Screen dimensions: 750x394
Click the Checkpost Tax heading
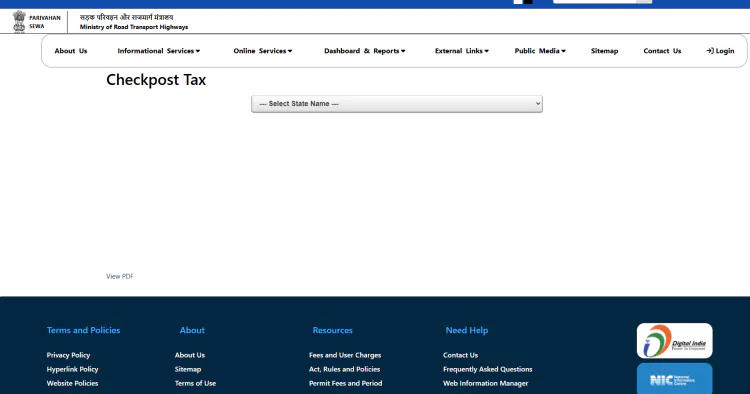156,79
